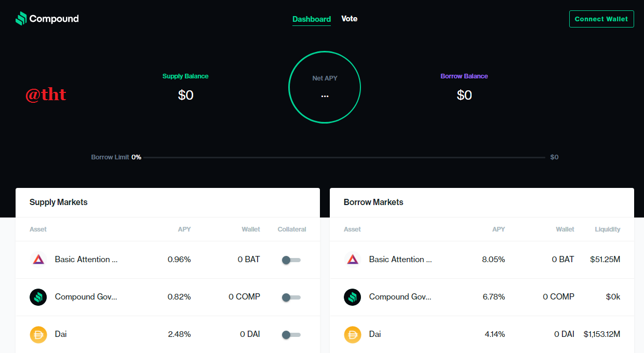Click 0 BAT wallet in Supply Markets
644x353 pixels.
pyautogui.click(x=249, y=260)
